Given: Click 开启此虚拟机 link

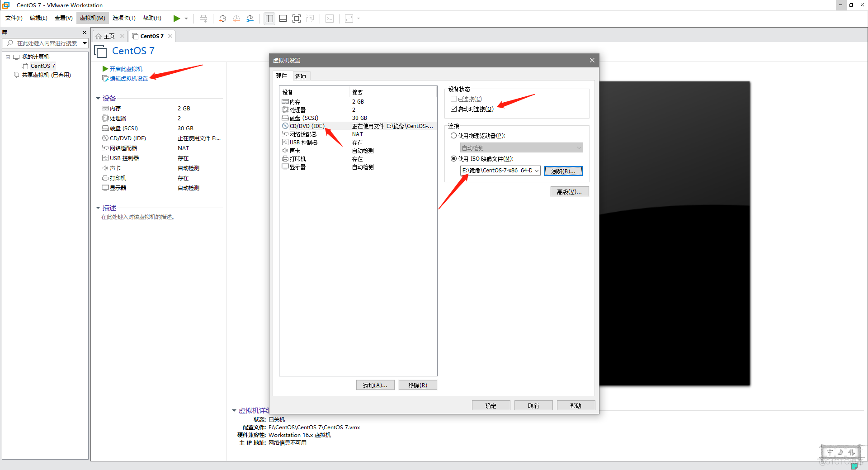Looking at the screenshot, I should [x=126, y=69].
